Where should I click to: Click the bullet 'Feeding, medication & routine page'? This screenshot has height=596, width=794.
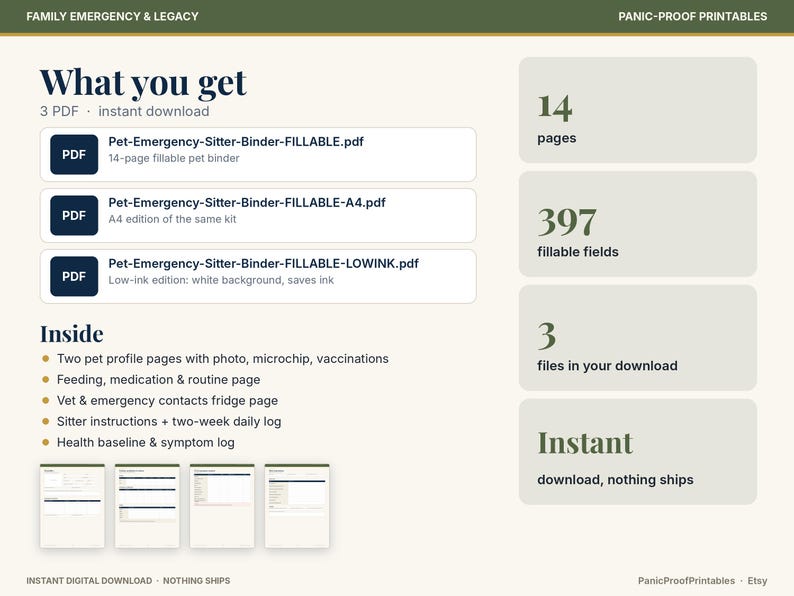click(x=158, y=380)
